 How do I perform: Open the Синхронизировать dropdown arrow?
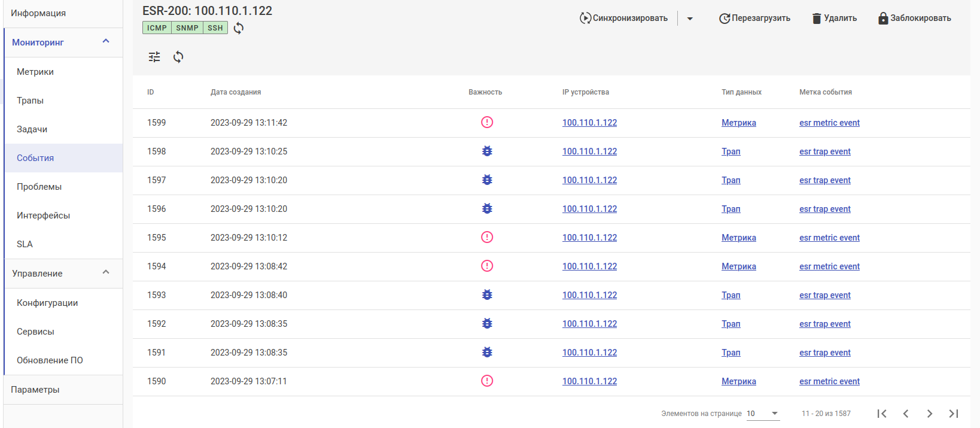[x=690, y=19]
